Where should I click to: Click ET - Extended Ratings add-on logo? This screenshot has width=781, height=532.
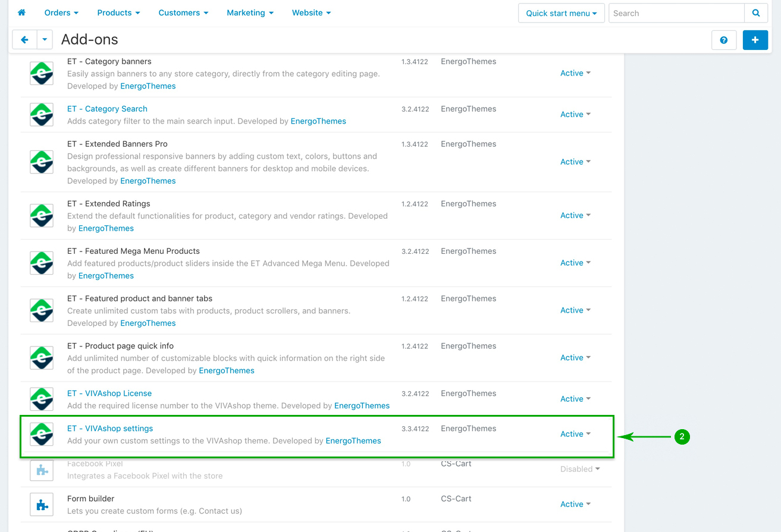tap(42, 215)
